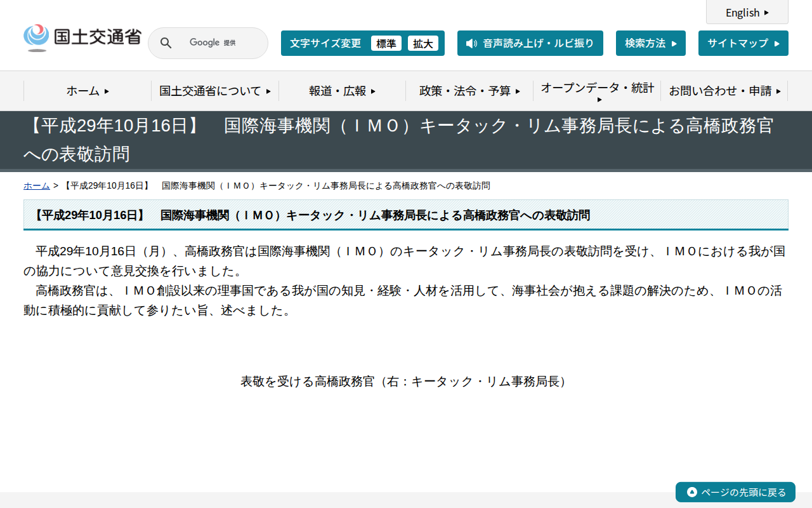Switch the site to English
The image size is (812, 508).
tap(747, 12)
